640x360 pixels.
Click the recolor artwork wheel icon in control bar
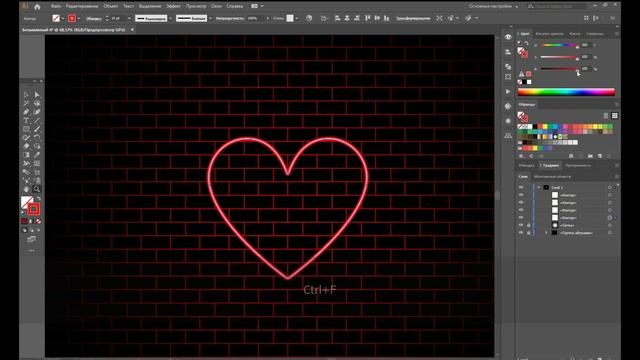[x=309, y=18]
